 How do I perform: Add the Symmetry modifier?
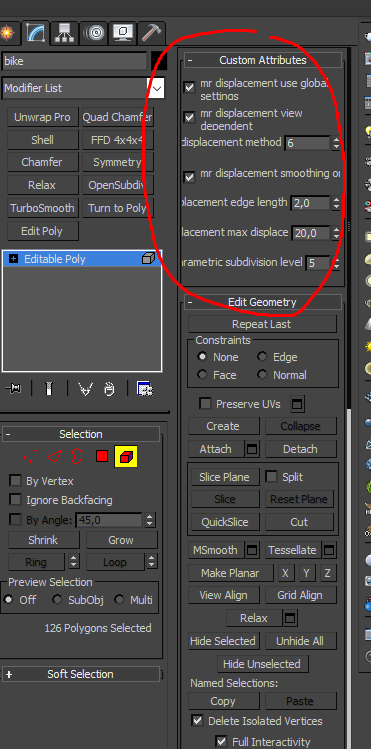(117, 162)
